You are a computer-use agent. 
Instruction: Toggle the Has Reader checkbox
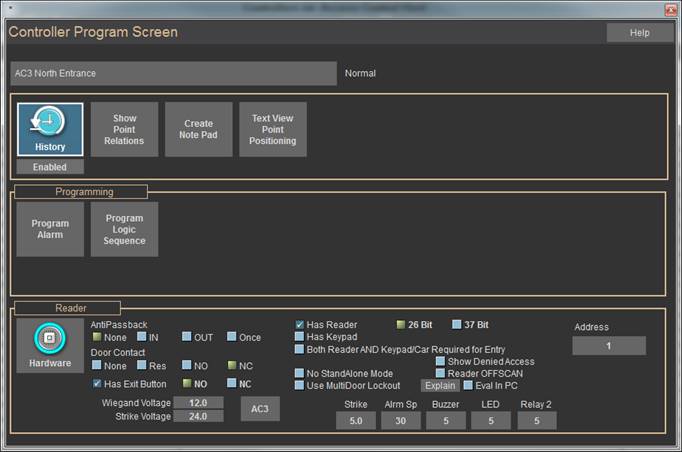(x=300, y=325)
